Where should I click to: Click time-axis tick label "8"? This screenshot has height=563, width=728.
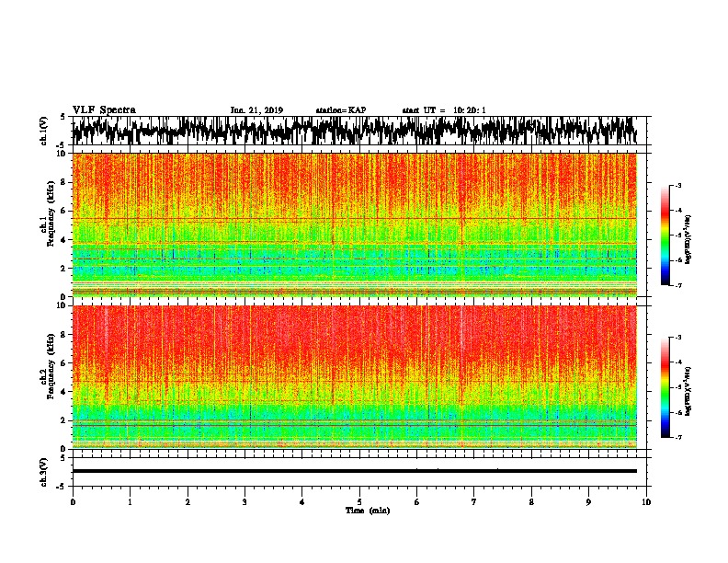(x=531, y=502)
